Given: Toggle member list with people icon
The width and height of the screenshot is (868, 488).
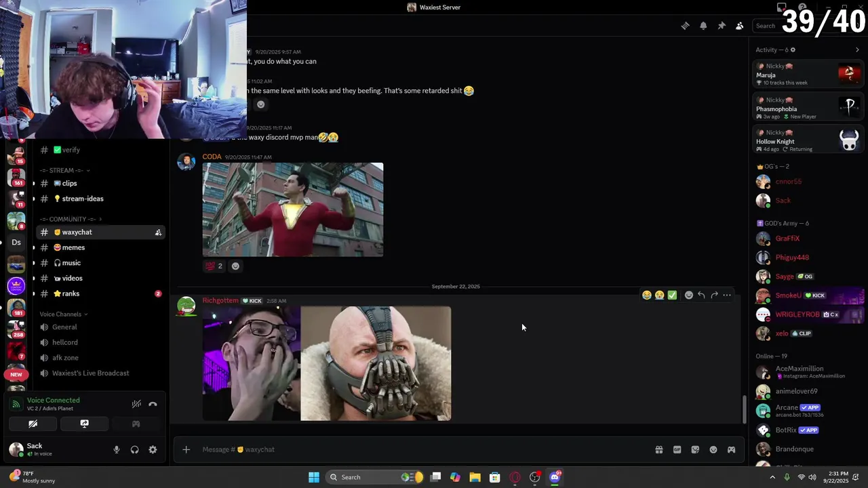Looking at the screenshot, I should point(740,26).
